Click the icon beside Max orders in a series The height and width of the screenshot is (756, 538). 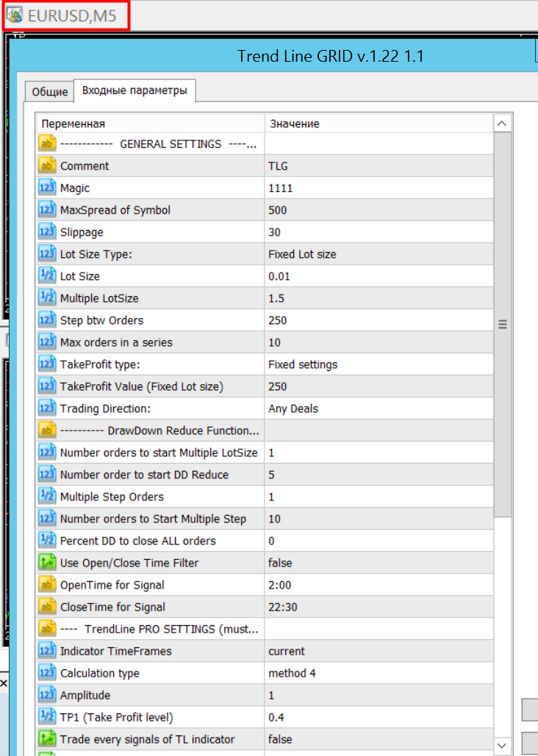click(47, 342)
